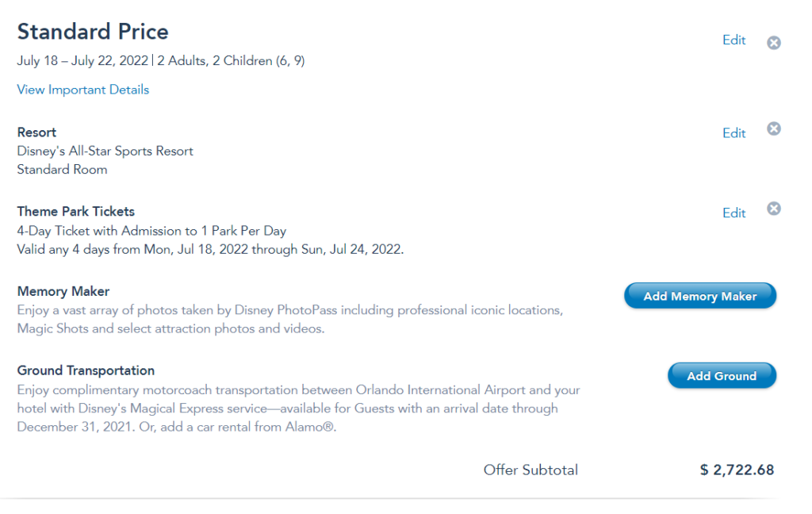This screenshot has width=812, height=514.
Task: Click Add Memory Maker button
Action: coord(700,296)
